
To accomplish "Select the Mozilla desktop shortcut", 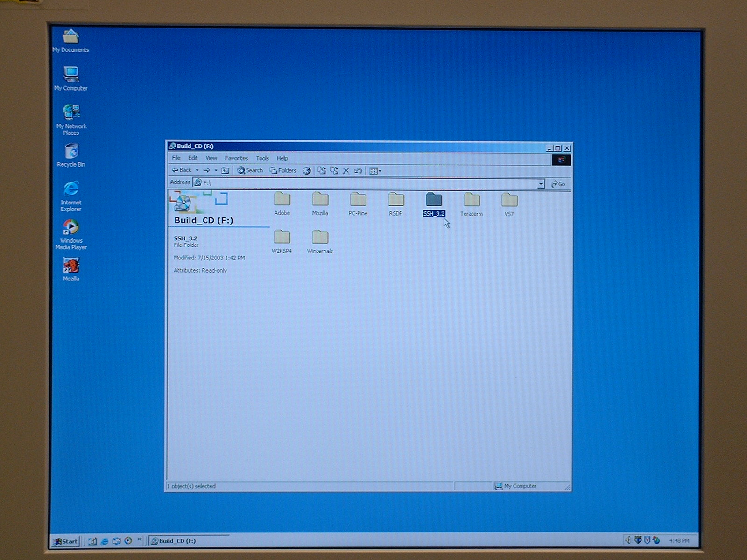I will [x=71, y=266].
